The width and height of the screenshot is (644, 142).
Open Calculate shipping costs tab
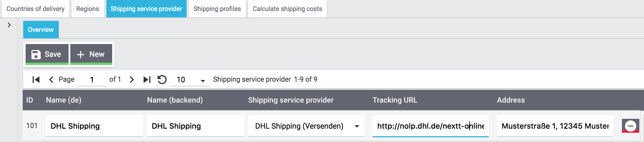tap(287, 9)
